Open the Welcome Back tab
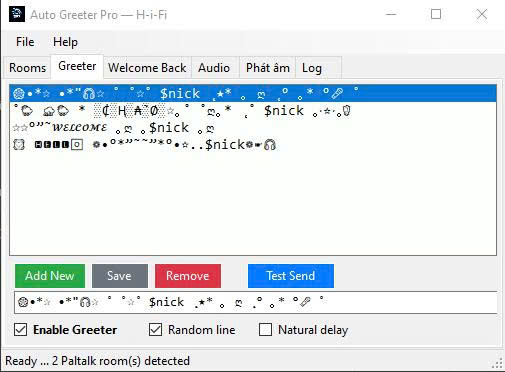505x372 pixels. click(147, 68)
